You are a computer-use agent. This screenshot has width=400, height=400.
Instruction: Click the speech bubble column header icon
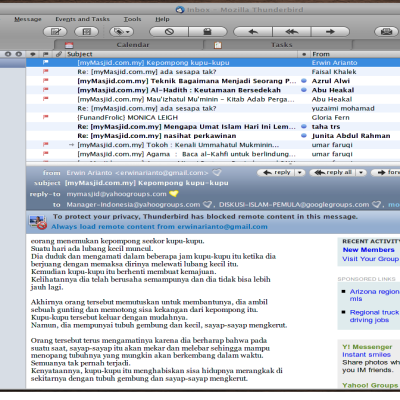(x=32, y=54)
